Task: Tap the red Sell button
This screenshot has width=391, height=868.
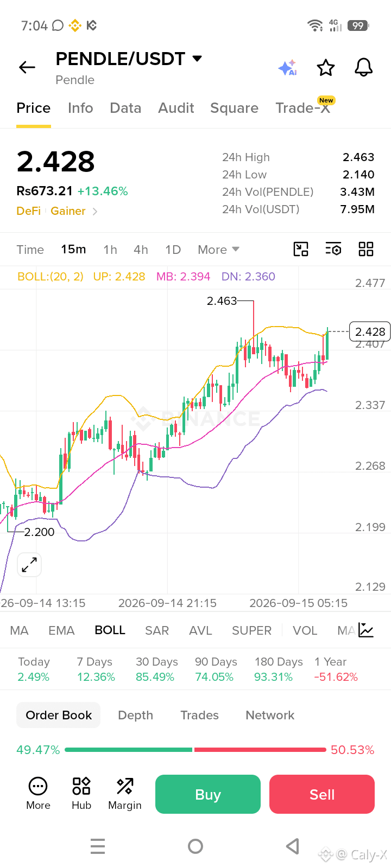Action: point(322,794)
